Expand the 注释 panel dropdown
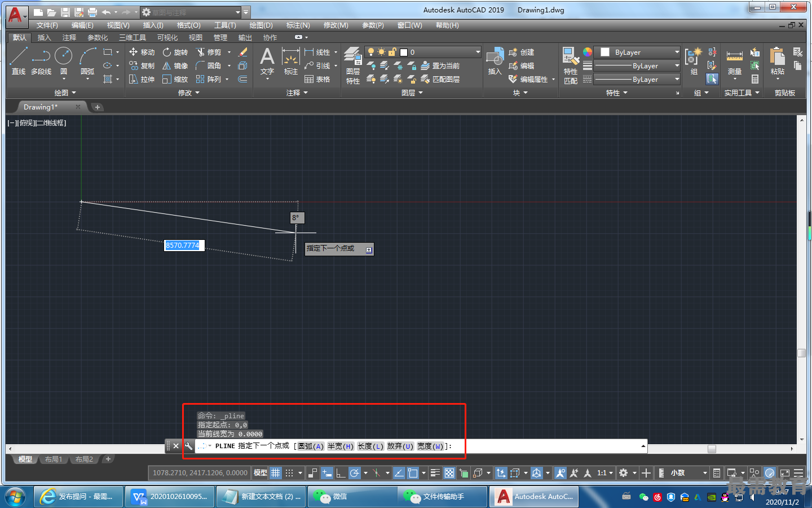The width and height of the screenshot is (812, 508). [x=297, y=93]
